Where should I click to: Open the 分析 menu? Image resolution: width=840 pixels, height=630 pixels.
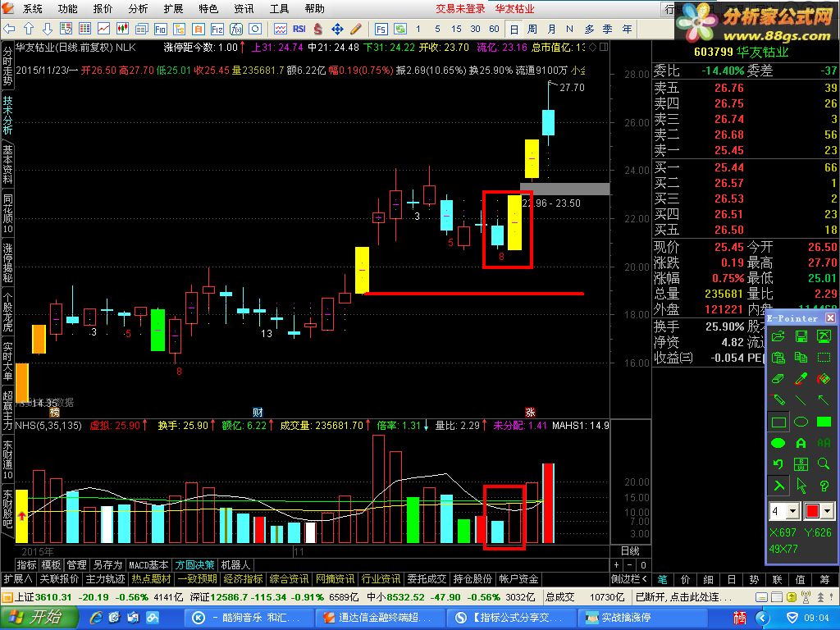tap(138, 8)
